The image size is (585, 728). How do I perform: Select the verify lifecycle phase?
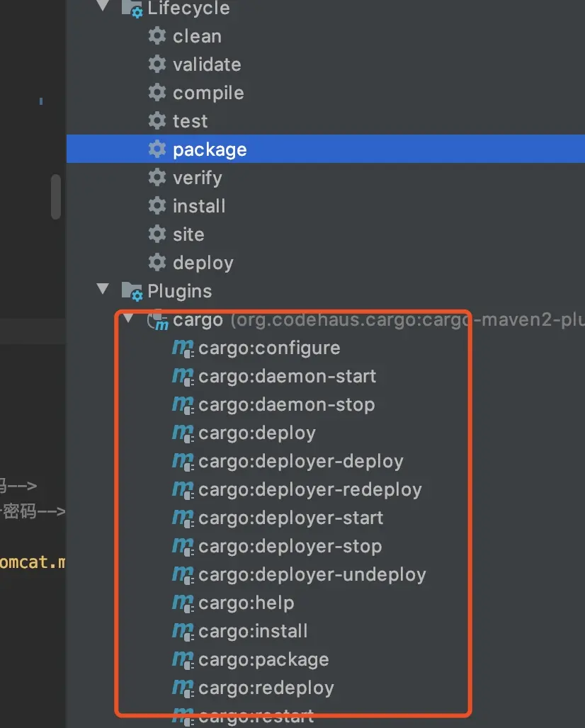(198, 178)
